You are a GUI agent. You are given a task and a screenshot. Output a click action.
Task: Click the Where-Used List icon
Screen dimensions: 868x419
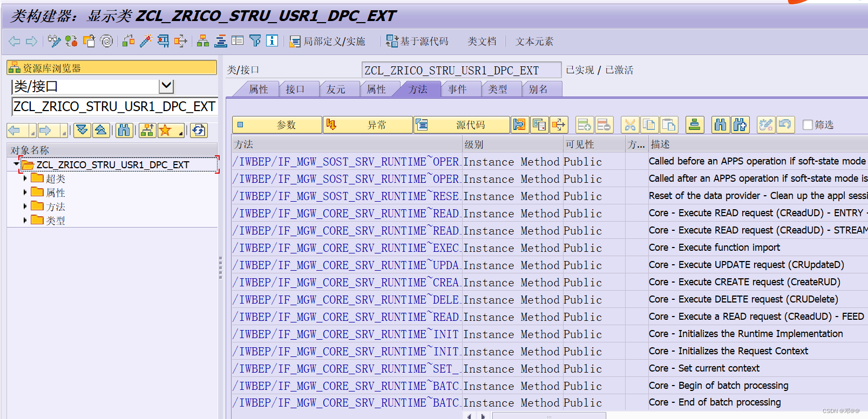point(181,41)
